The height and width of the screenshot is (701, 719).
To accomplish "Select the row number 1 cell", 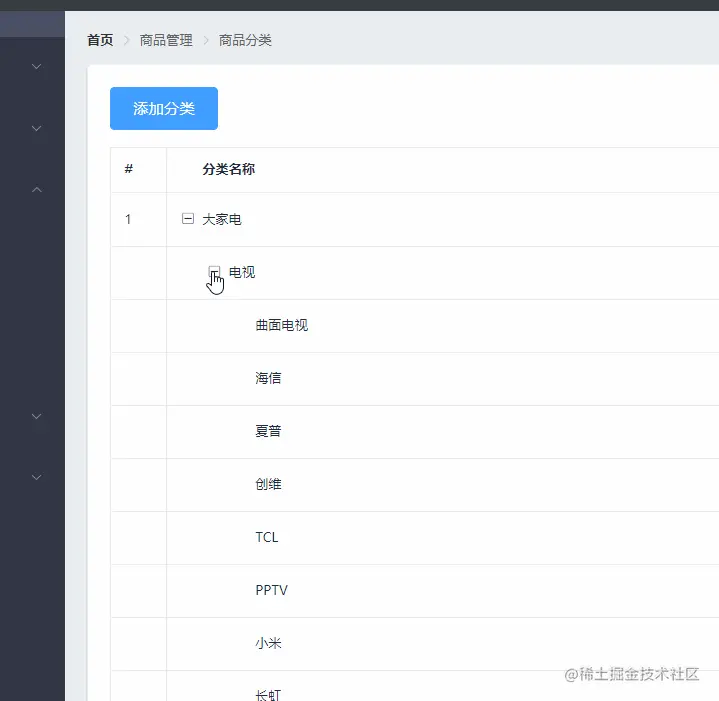I will [128, 219].
